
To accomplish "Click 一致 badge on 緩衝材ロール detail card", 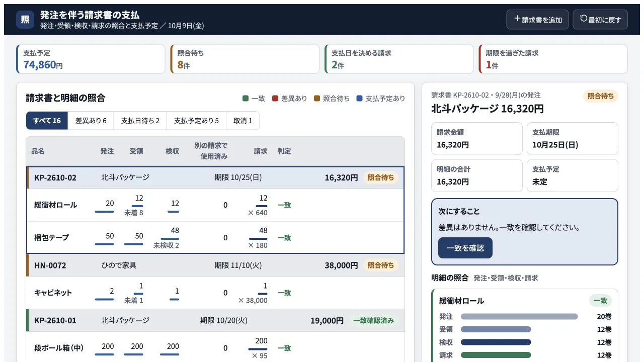I will (x=600, y=301).
